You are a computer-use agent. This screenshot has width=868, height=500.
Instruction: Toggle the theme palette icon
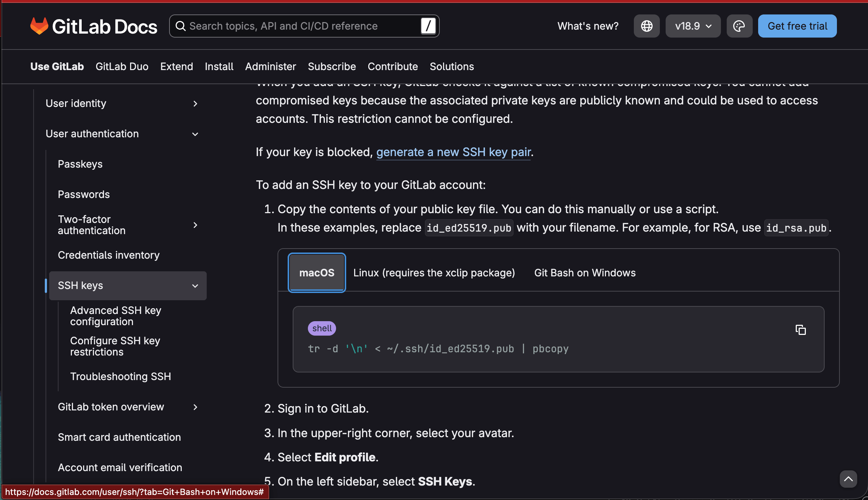click(x=739, y=26)
